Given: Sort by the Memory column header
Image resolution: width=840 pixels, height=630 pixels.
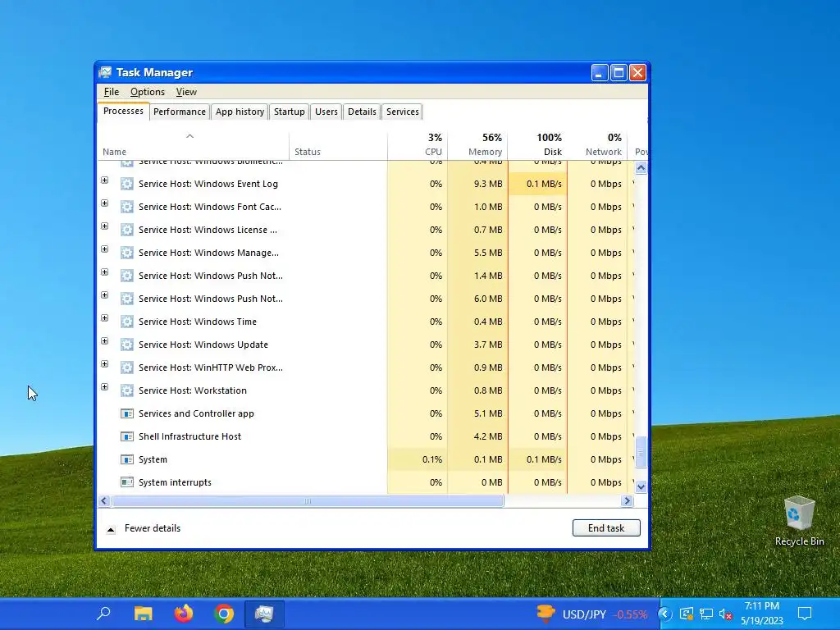Looking at the screenshot, I should tap(478, 144).
